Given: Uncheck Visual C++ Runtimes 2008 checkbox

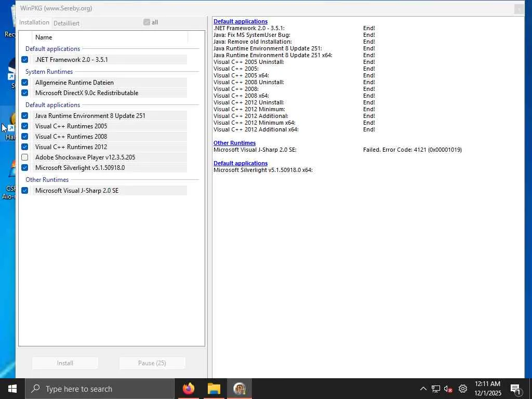Looking at the screenshot, I should pyautogui.click(x=25, y=137).
